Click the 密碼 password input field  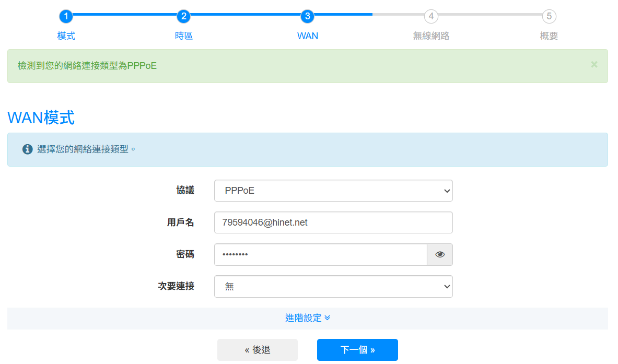pos(320,254)
